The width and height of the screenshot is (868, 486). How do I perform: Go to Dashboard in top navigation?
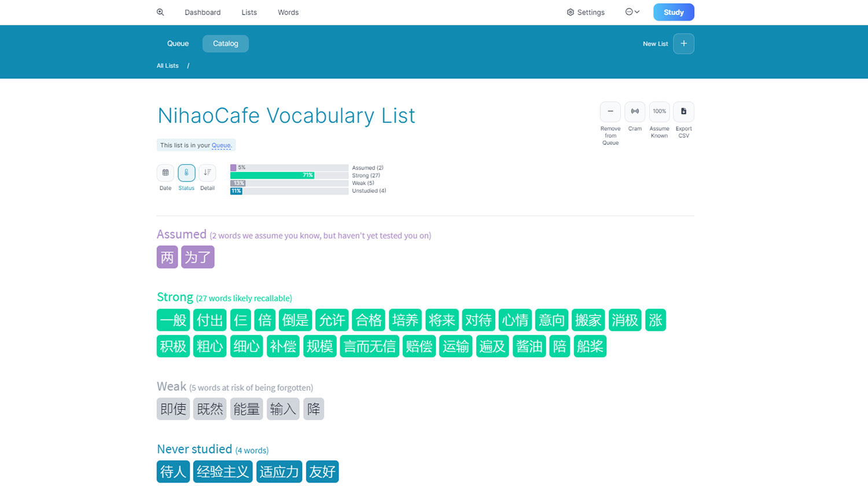(203, 12)
